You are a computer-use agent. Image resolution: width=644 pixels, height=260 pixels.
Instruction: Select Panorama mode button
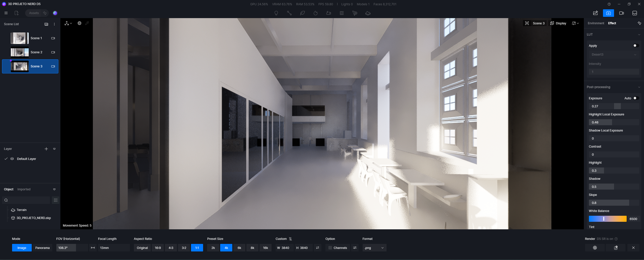42,248
